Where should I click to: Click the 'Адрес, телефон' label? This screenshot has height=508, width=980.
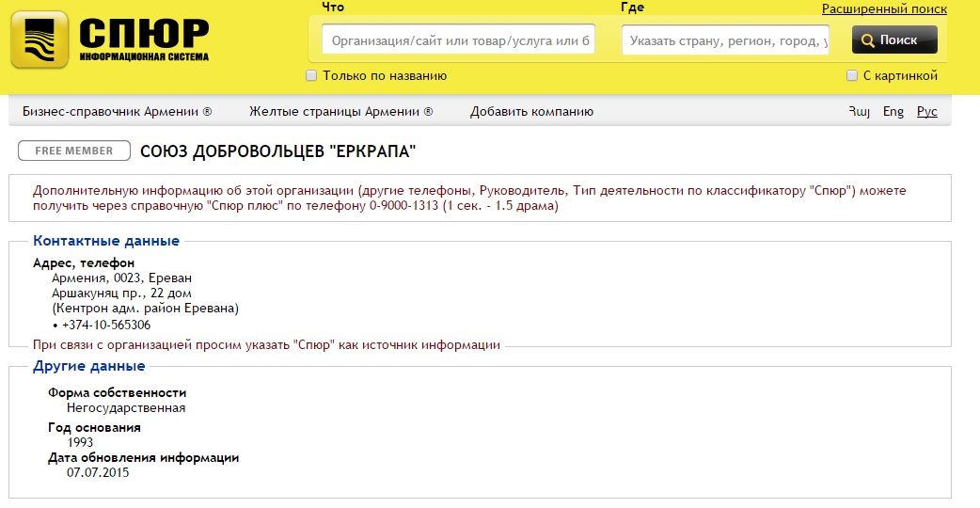click(x=84, y=263)
